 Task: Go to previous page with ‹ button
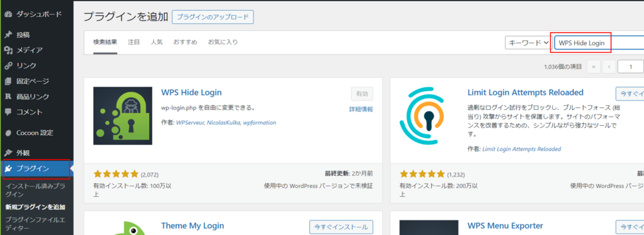[609, 67]
